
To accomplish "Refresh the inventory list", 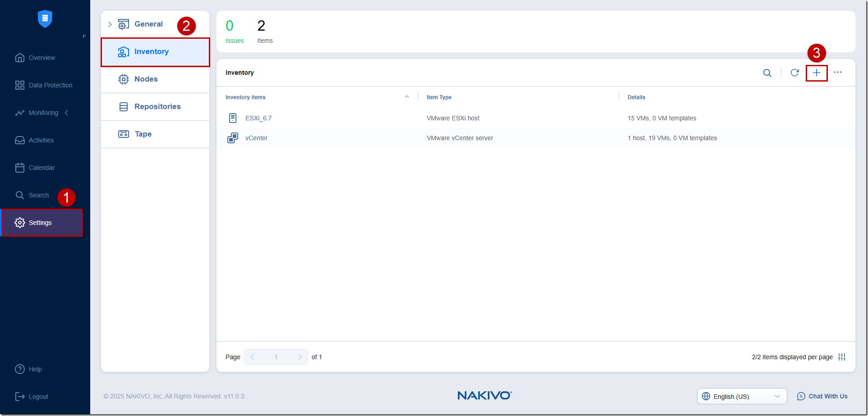I will tap(794, 73).
